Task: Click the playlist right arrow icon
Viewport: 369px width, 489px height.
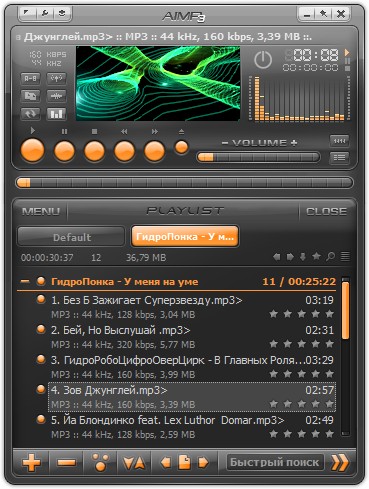Action: [290, 257]
